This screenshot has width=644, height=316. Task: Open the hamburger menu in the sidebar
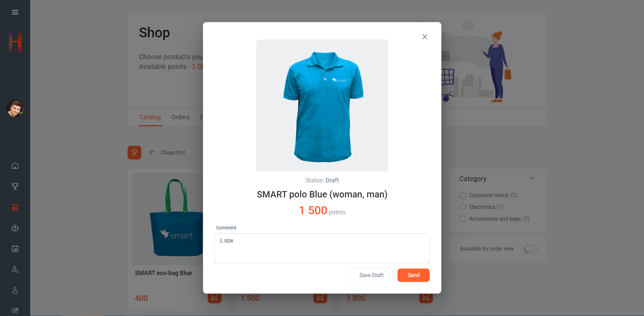click(15, 12)
